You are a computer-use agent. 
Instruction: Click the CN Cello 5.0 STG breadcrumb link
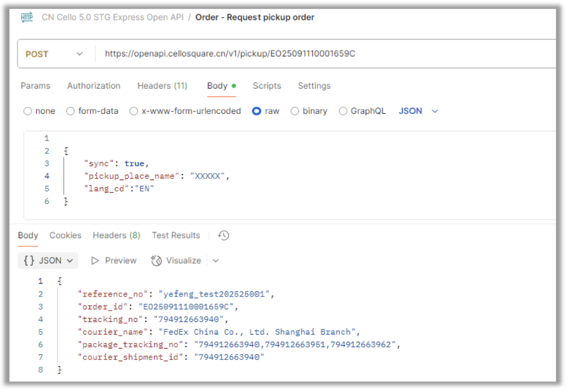pyautogui.click(x=113, y=17)
